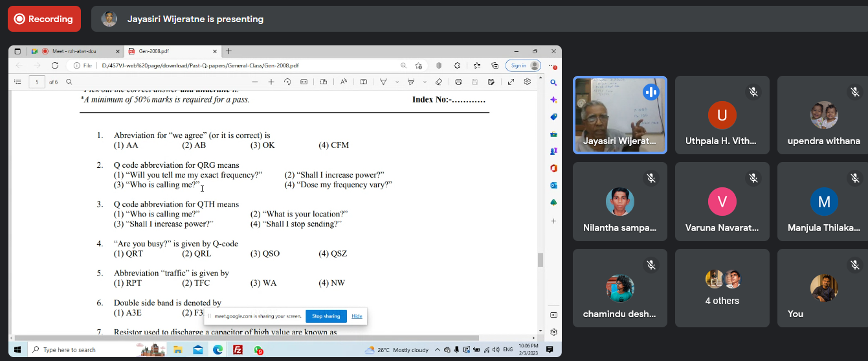Click the PDF vertical scrollbar thumb
868x361 pixels.
pos(540,260)
